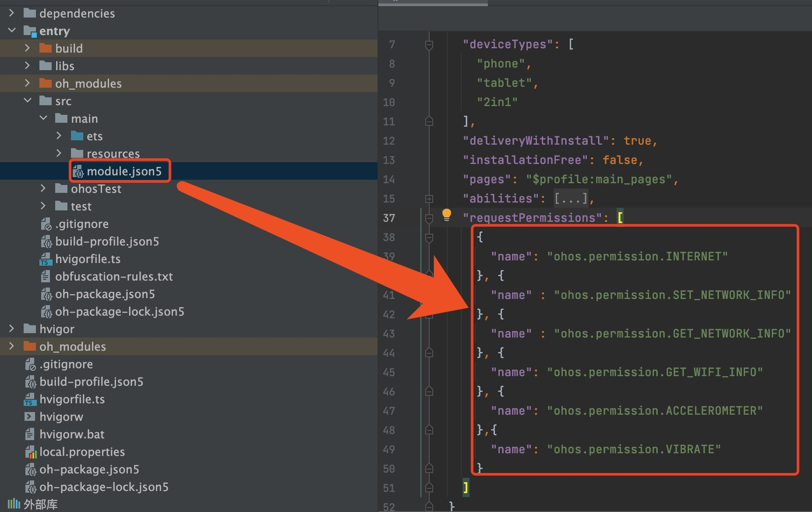
Task: Click the folded [...] placeholder after abilities
Action: coord(571,199)
